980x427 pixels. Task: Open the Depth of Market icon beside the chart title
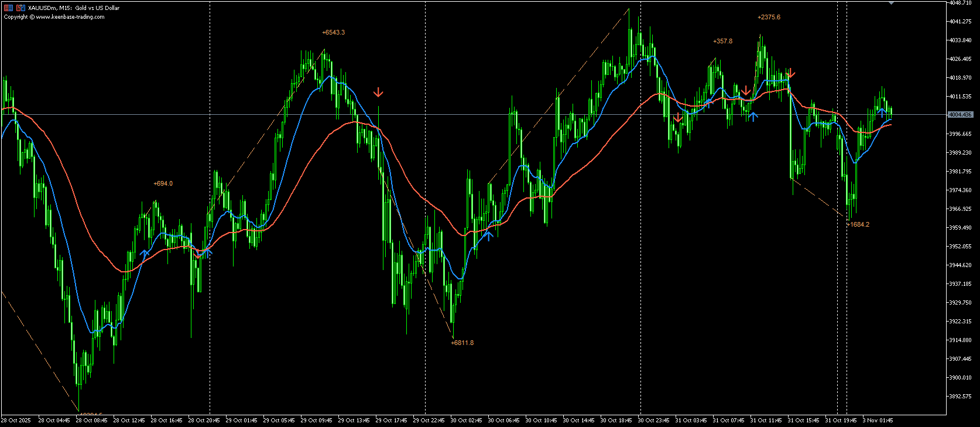[20, 8]
